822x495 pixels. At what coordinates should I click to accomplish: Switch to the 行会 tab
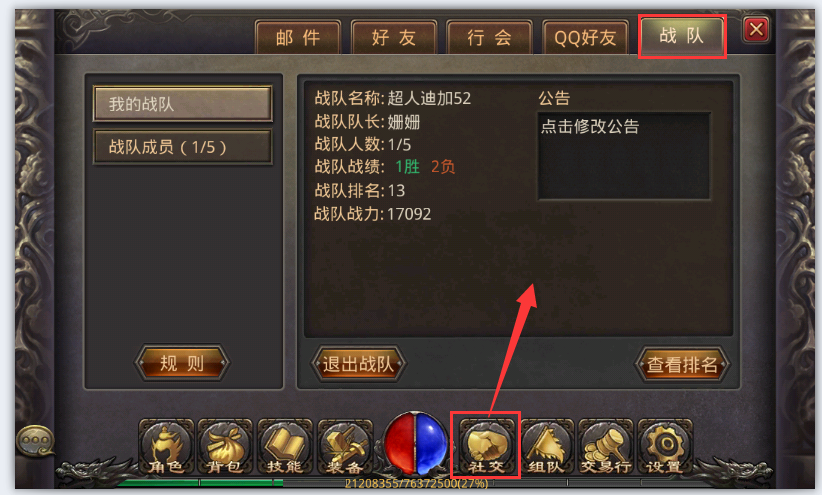(489, 37)
